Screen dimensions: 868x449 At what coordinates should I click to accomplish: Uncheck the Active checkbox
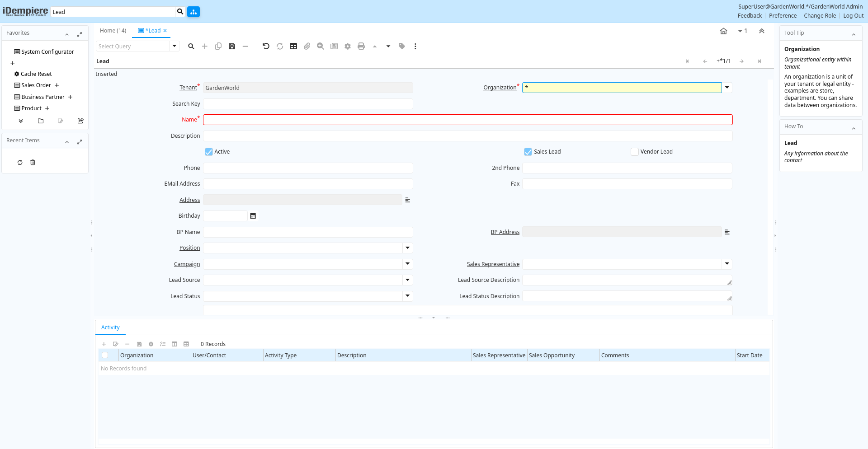tap(209, 152)
